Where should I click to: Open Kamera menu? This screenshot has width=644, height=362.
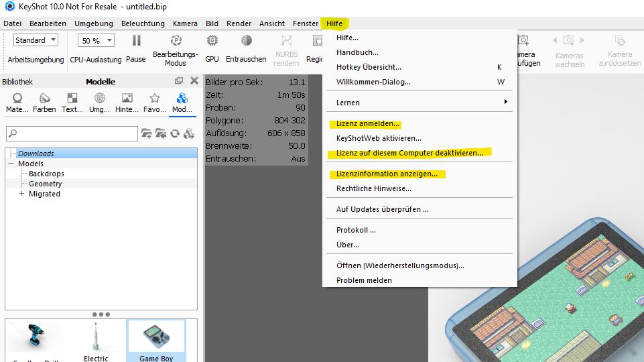coord(185,23)
